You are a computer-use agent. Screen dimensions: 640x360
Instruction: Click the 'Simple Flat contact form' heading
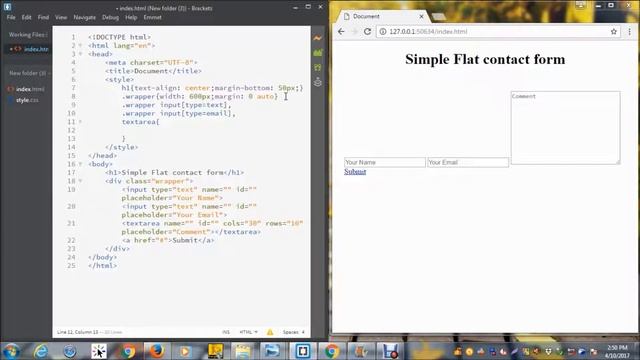(x=485, y=59)
